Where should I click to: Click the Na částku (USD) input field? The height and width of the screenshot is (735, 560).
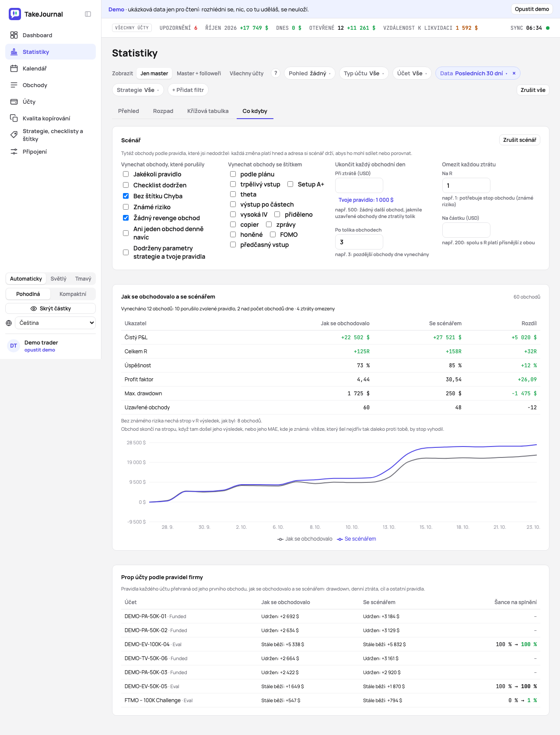[466, 230]
